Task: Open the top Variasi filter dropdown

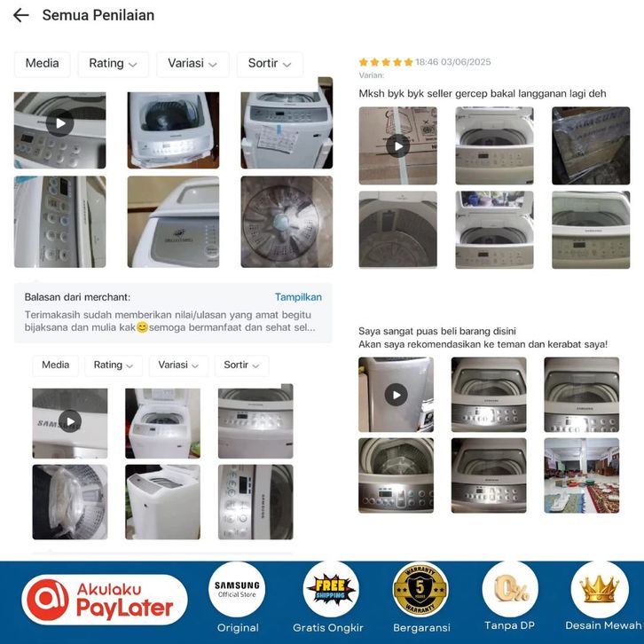Action: [x=192, y=64]
